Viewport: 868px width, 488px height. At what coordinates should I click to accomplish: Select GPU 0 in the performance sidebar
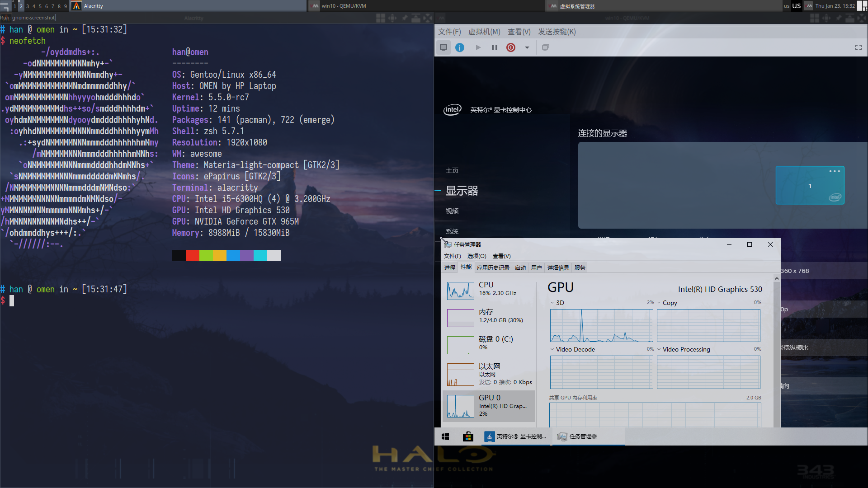tap(489, 405)
